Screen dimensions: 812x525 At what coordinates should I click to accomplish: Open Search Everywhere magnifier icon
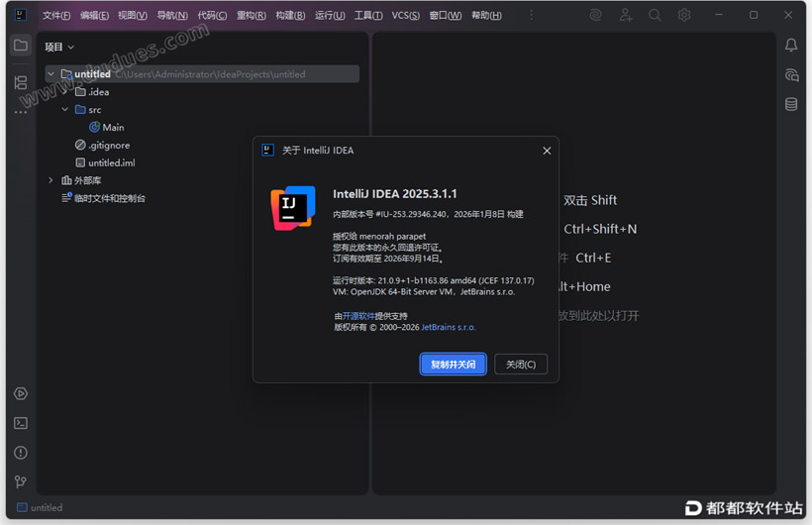tap(656, 15)
